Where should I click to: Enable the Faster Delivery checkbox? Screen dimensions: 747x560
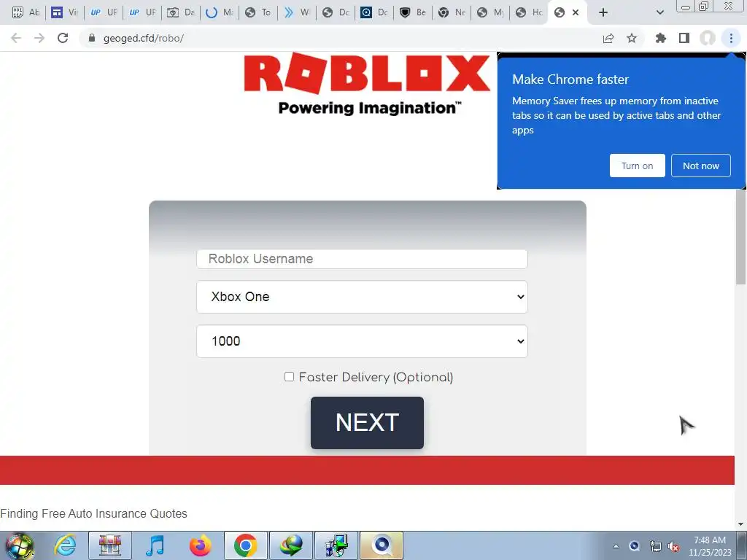tap(289, 377)
